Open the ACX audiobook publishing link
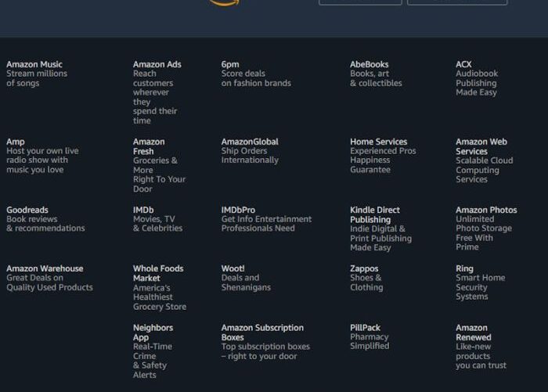The width and height of the screenshot is (548, 392). (477, 78)
